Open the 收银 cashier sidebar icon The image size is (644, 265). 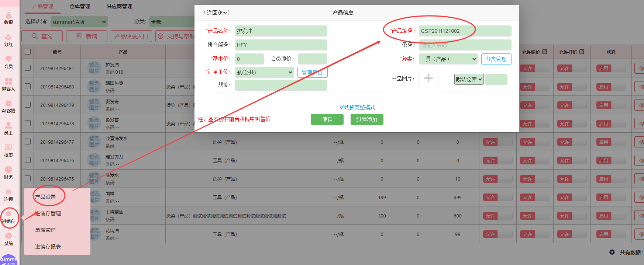pos(8,18)
